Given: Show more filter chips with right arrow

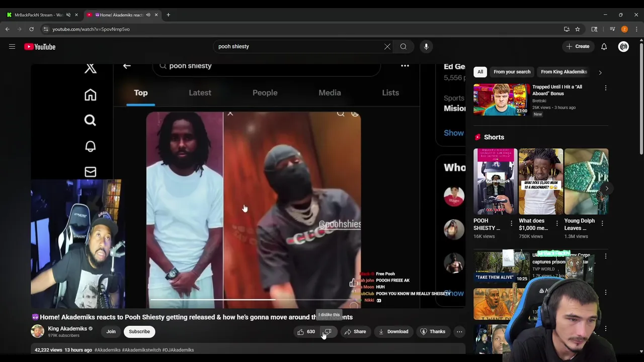Looking at the screenshot, I should point(600,72).
